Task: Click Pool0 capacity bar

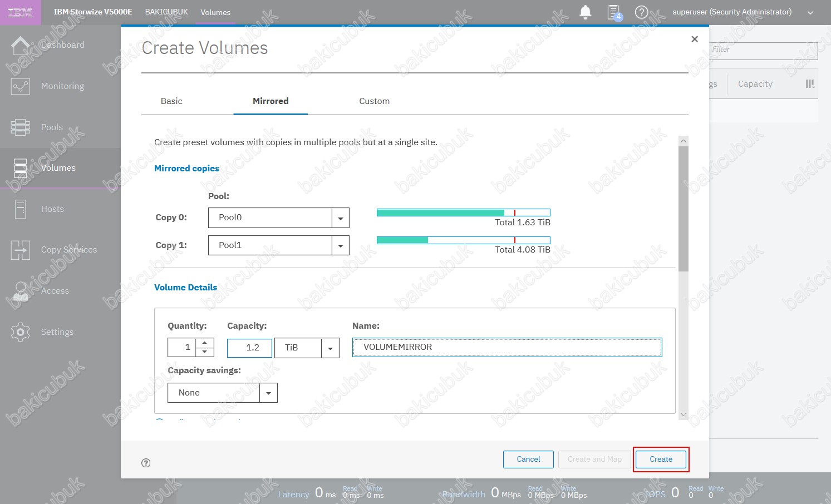Action: point(464,213)
